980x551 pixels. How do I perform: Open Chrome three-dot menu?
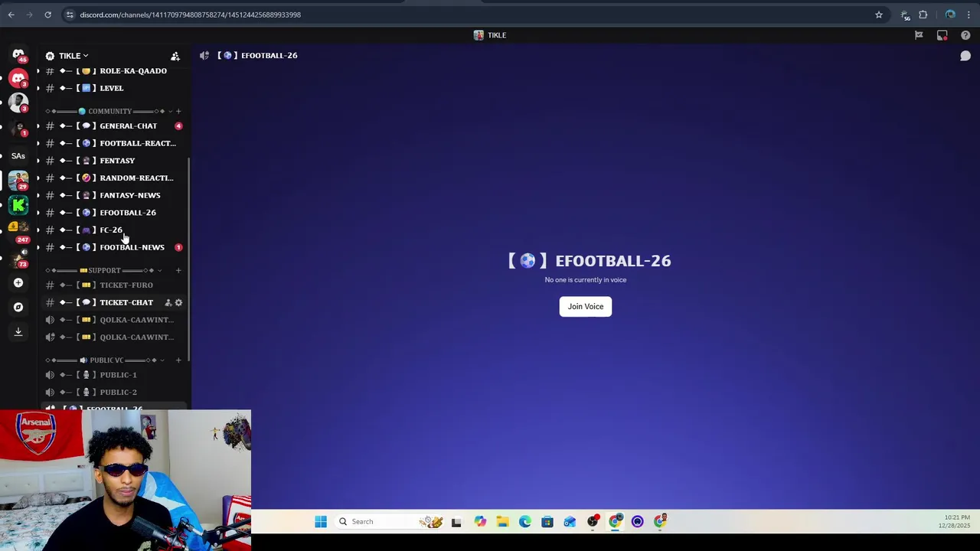click(969, 15)
